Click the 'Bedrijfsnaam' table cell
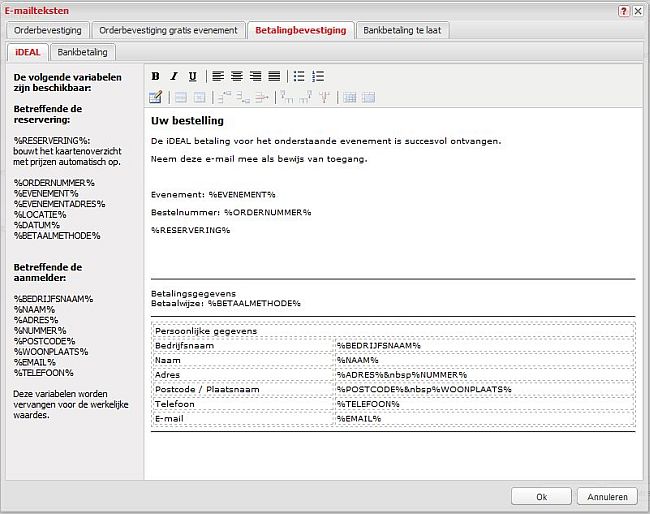 243,346
